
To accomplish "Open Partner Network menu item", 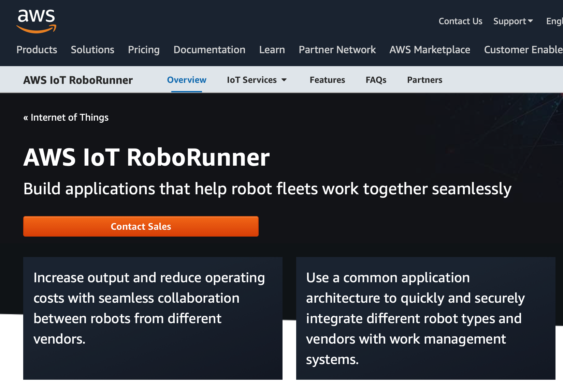I will click(x=337, y=50).
